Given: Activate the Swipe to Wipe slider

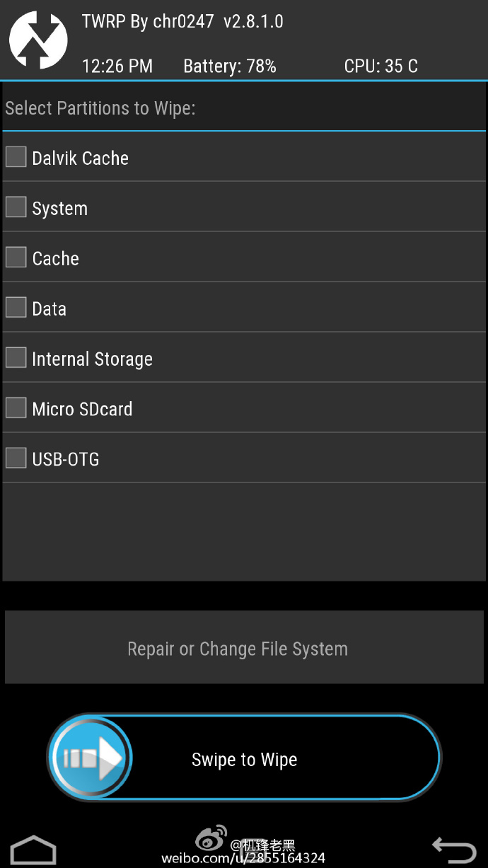Looking at the screenshot, I should coord(90,757).
